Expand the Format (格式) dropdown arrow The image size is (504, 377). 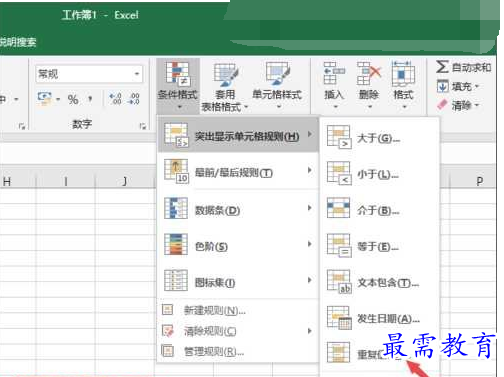tap(404, 107)
